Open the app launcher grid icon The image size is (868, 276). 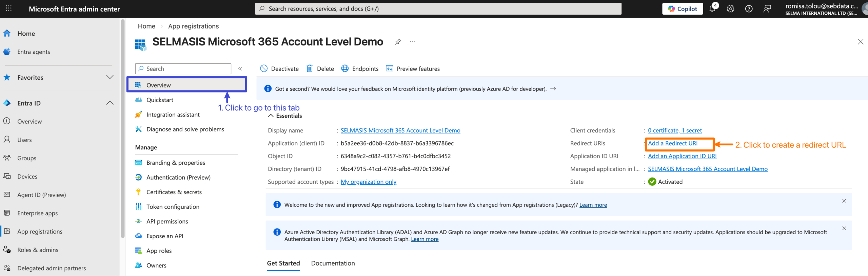(x=9, y=8)
